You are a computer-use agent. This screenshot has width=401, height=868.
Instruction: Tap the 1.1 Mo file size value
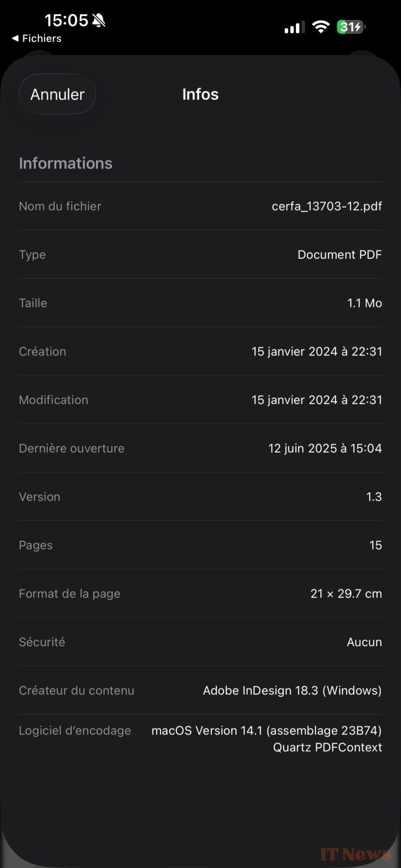pyautogui.click(x=364, y=303)
